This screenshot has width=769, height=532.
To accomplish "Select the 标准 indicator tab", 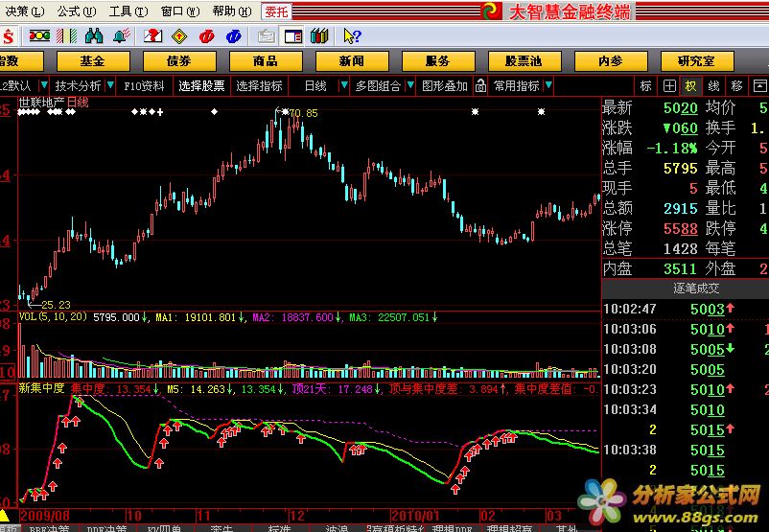I will pos(280,528).
